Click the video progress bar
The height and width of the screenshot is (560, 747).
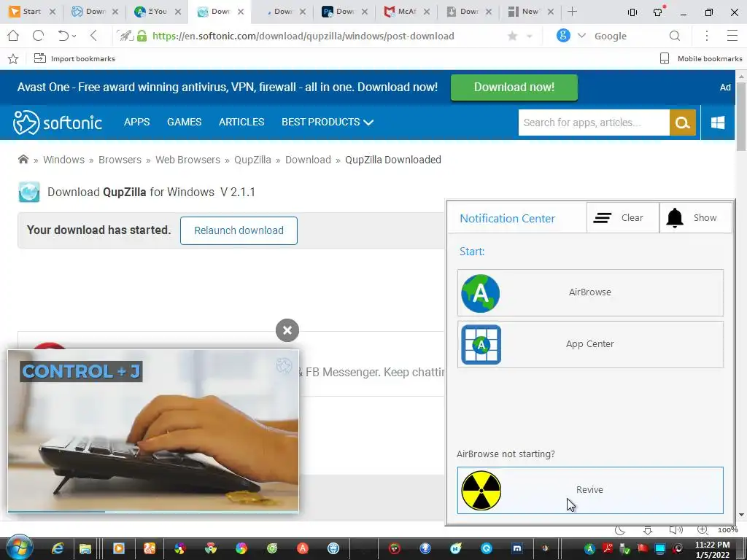[153, 511]
